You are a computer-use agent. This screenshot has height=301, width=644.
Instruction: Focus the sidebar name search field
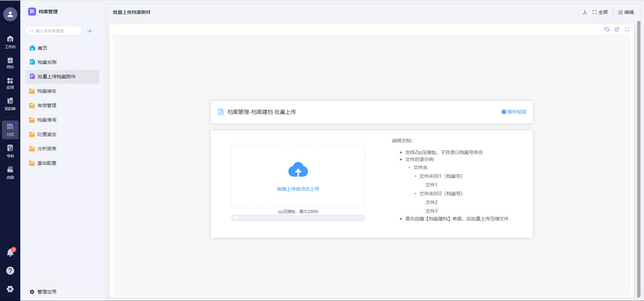[x=57, y=30]
